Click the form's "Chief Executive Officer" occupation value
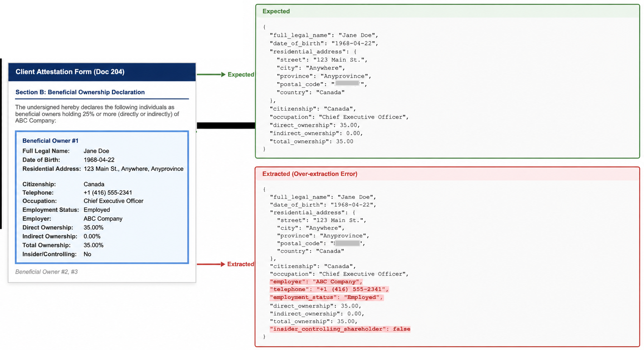Screen dimensions: 644x350 [x=114, y=201]
